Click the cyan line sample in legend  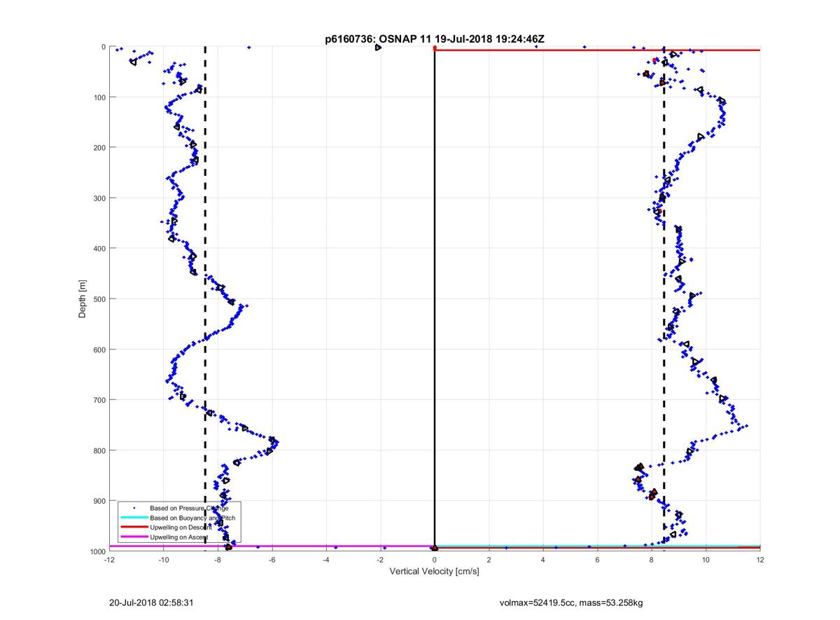[133, 517]
